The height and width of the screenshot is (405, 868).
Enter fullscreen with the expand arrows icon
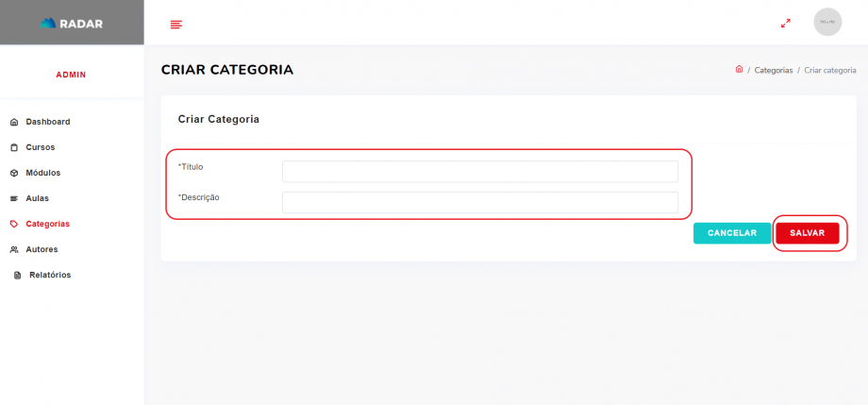point(785,23)
